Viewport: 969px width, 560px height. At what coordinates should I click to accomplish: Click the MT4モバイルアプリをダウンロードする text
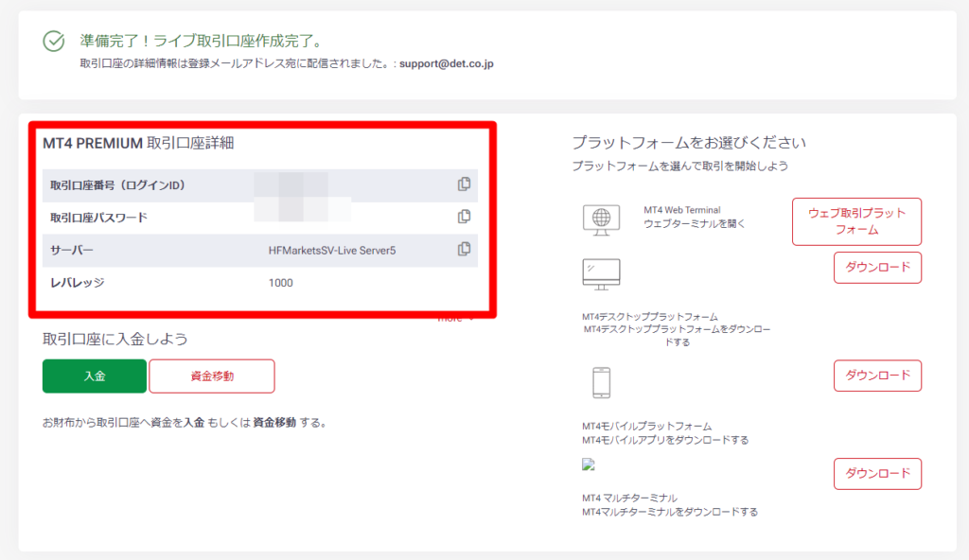coord(665,440)
